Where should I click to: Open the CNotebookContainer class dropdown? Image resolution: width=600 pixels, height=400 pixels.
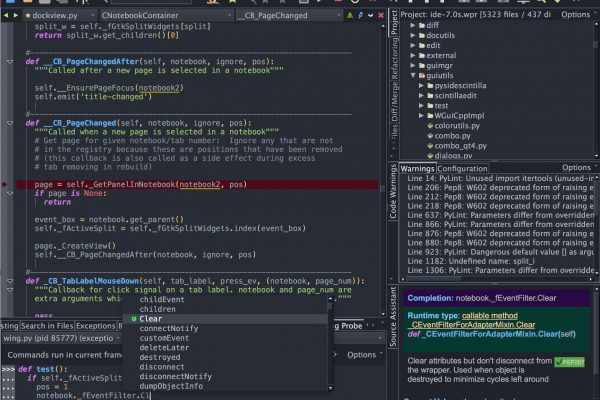point(166,15)
